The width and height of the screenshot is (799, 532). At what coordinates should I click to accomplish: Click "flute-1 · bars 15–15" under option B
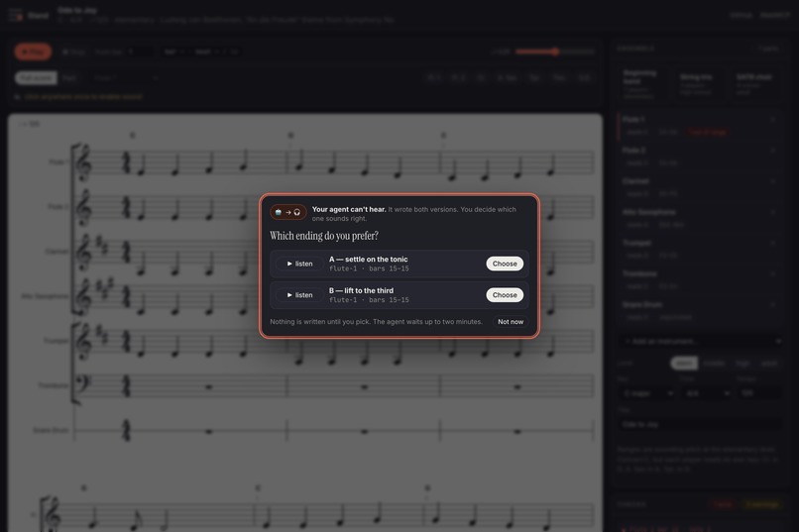(369, 300)
